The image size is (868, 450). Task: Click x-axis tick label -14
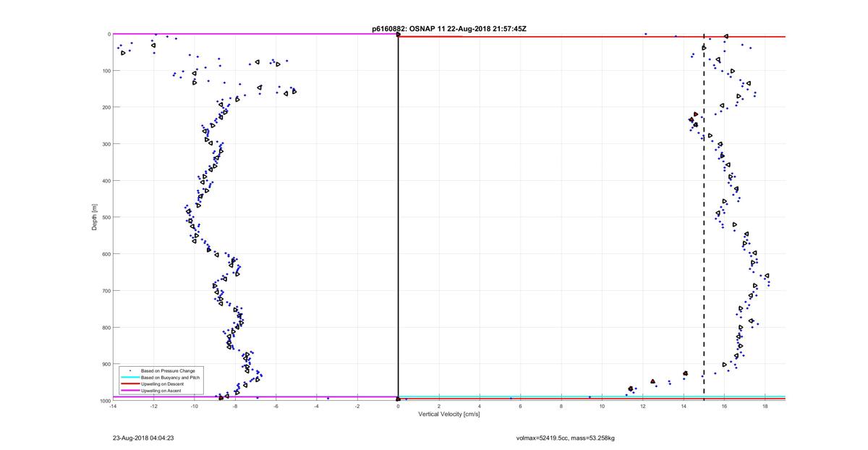pos(112,407)
